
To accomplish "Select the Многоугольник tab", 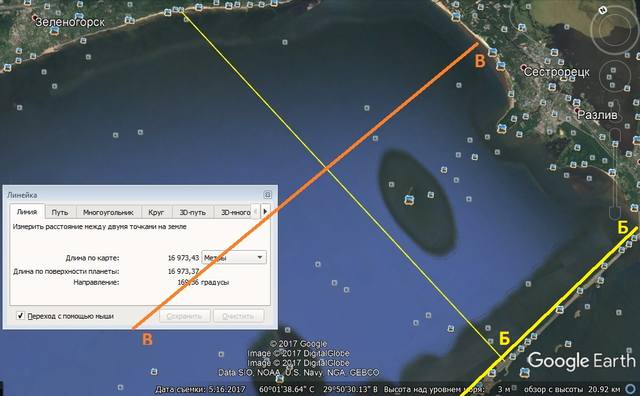I will point(108,212).
